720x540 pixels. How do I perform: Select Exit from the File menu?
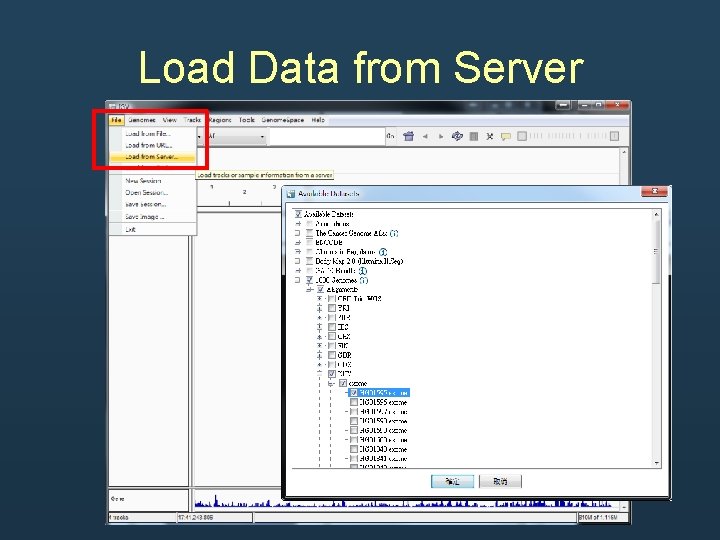pos(152,229)
